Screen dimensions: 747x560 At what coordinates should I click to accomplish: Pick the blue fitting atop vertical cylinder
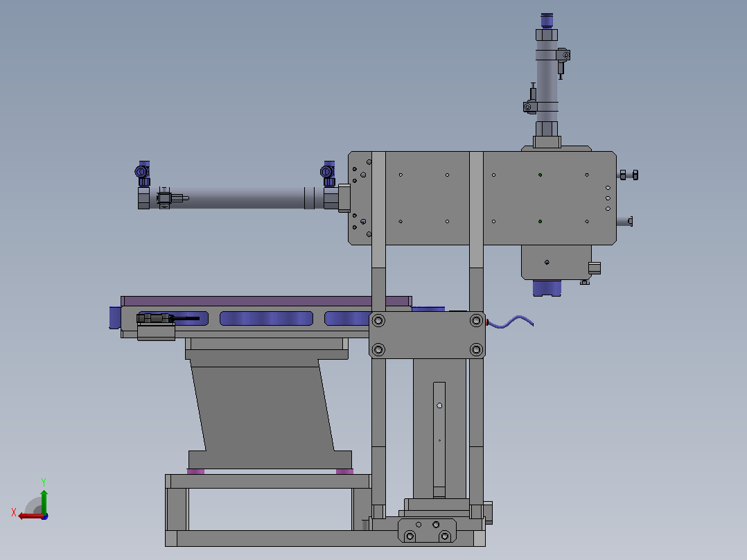click(547, 21)
